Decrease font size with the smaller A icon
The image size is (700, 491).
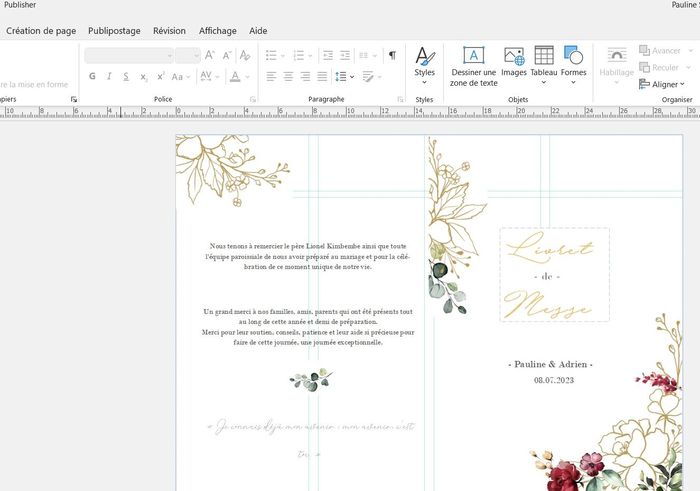pyautogui.click(x=227, y=55)
